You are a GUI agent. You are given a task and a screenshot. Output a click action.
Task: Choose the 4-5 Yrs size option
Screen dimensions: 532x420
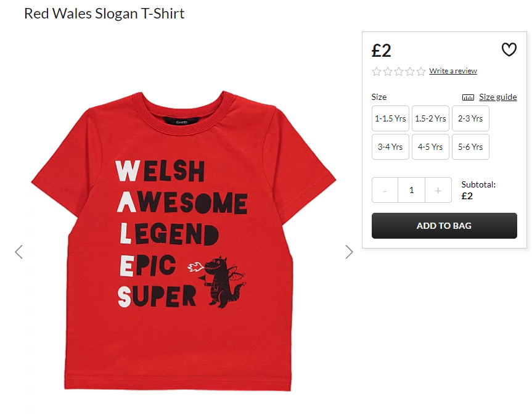tap(430, 147)
